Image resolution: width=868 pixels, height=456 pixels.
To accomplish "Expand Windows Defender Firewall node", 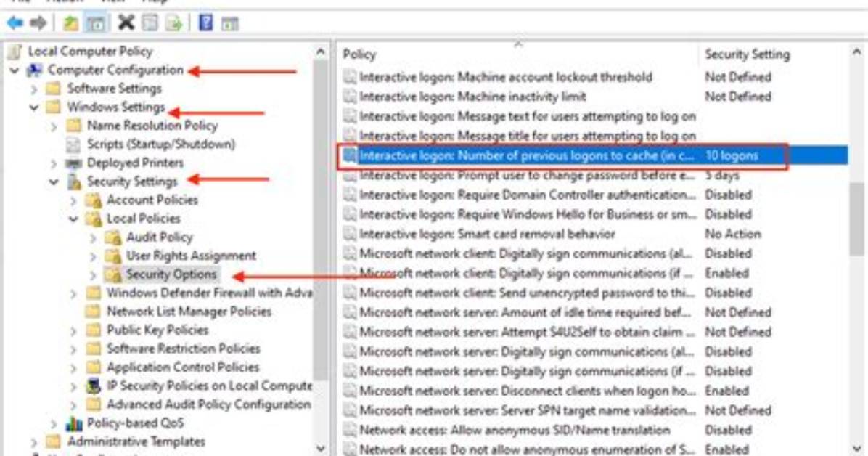I will coord(73,293).
